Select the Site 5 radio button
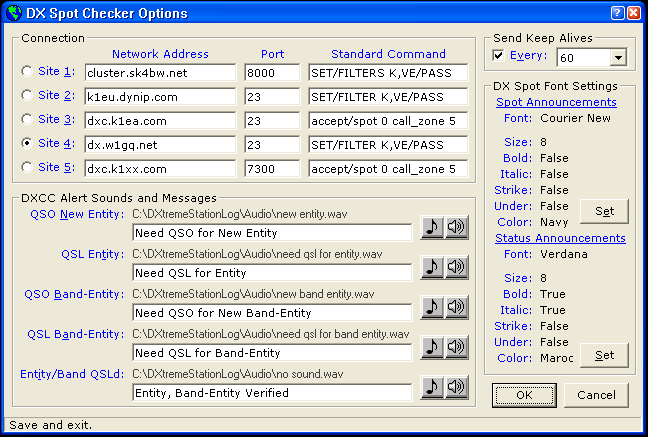The image size is (648, 437). [x=27, y=167]
